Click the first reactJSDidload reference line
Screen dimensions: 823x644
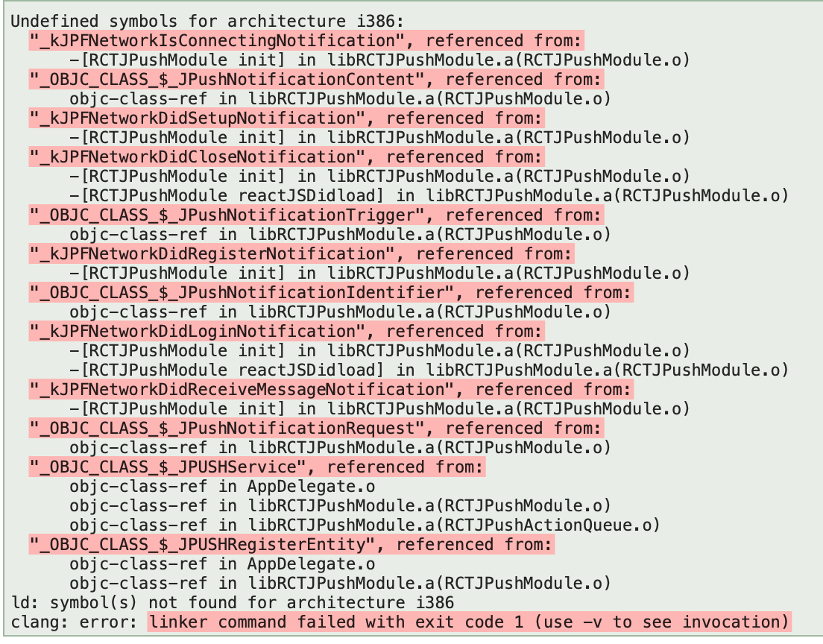pyautogui.click(x=429, y=196)
